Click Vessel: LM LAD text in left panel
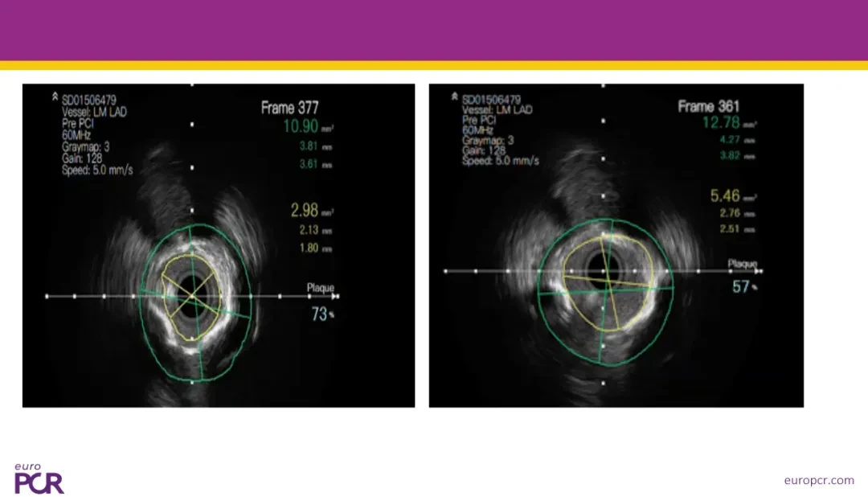The width and height of the screenshot is (868, 497). point(94,112)
